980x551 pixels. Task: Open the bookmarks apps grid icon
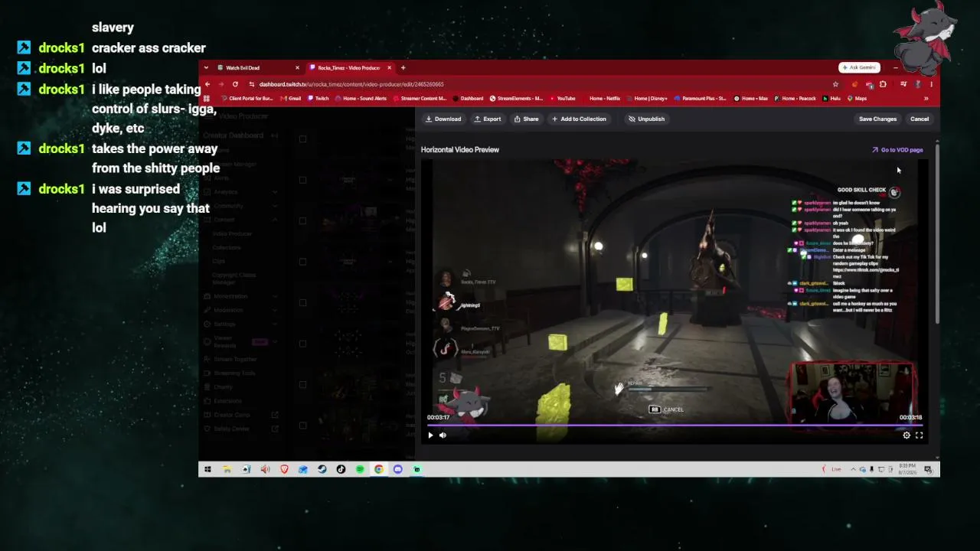(206, 99)
